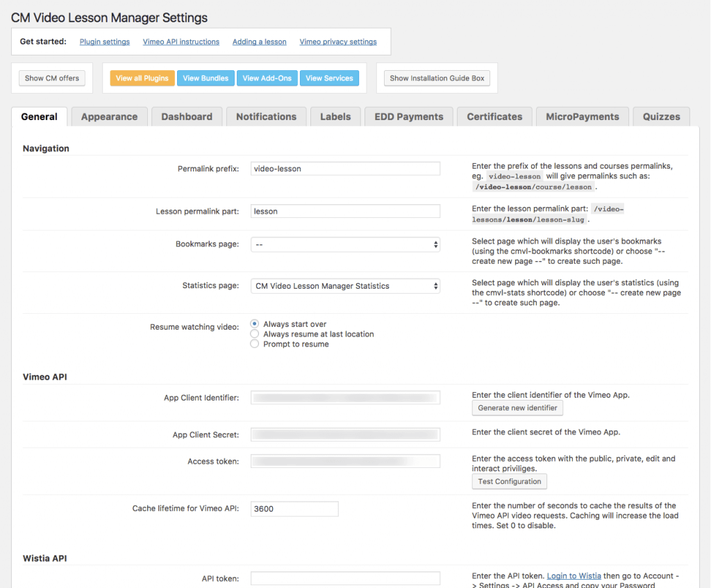Choose 'Always resume at last location' option

tap(255, 334)
